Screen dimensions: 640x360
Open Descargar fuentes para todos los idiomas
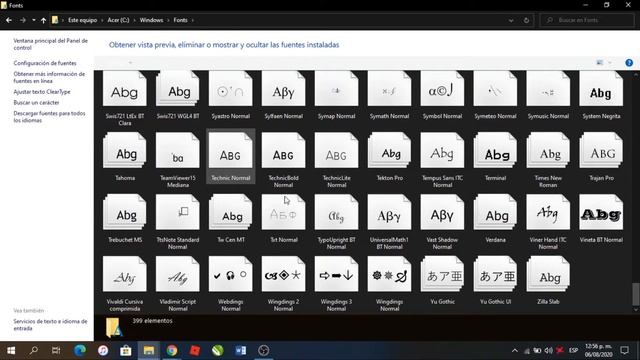click(x=49, y=117)
